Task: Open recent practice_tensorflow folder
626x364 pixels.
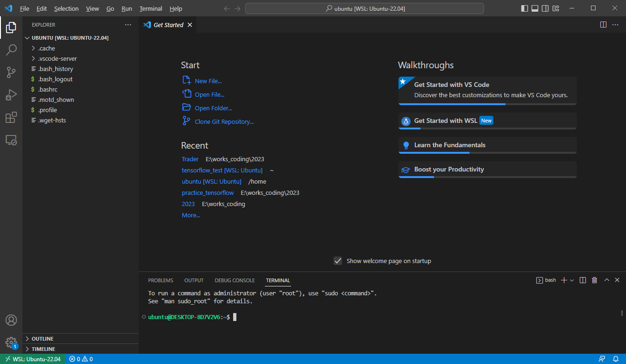Action: 208,193
